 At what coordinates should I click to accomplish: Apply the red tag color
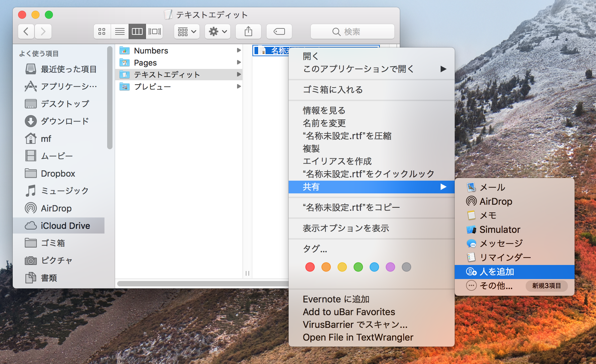coord(310,267)
